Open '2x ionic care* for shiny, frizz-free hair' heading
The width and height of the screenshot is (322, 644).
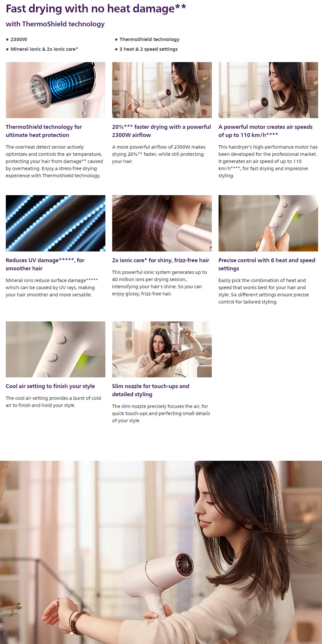(161, 260)
